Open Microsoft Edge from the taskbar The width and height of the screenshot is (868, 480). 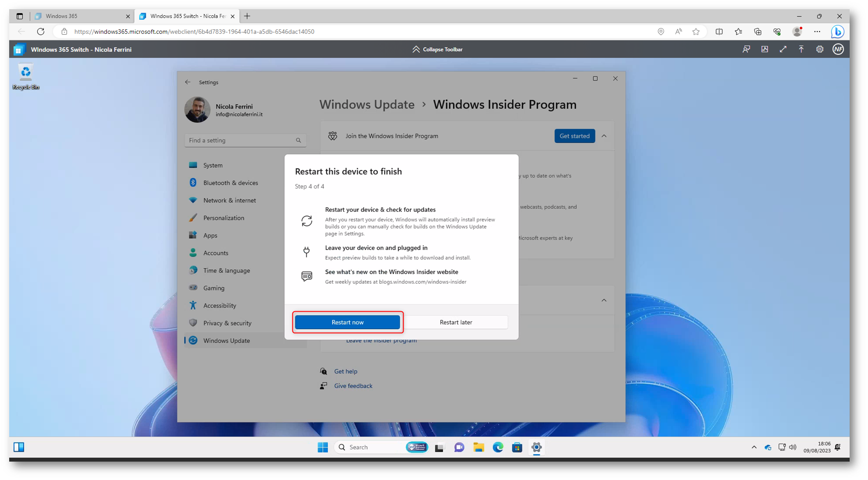(x=498, y=447)
